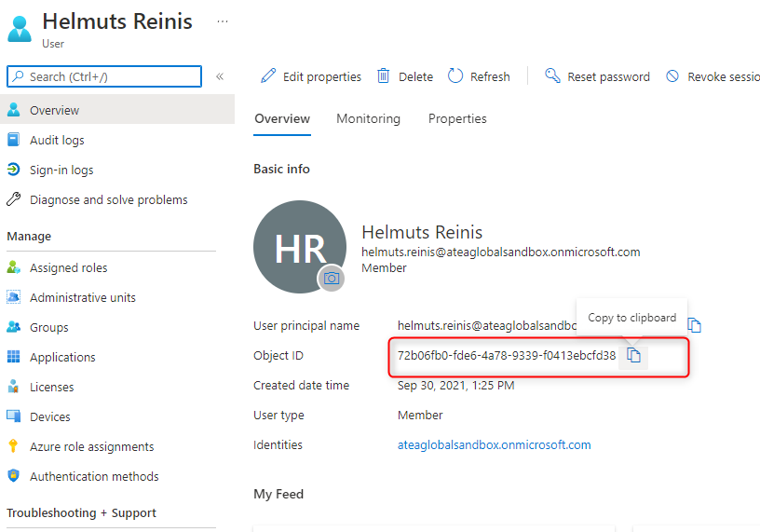
Task: Click Delete label in toolbar
Action: coord(415,76)
